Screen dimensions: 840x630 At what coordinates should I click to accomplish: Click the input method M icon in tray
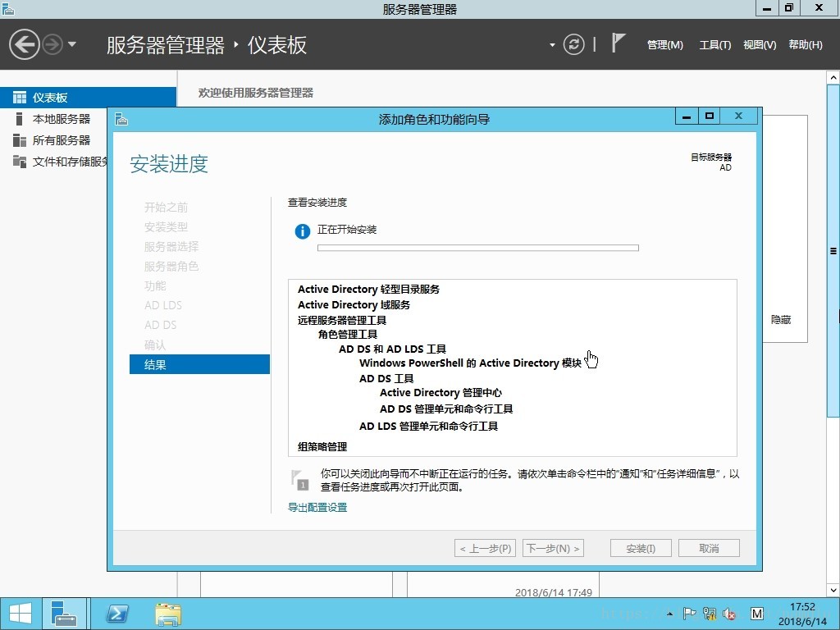point(756,614)
